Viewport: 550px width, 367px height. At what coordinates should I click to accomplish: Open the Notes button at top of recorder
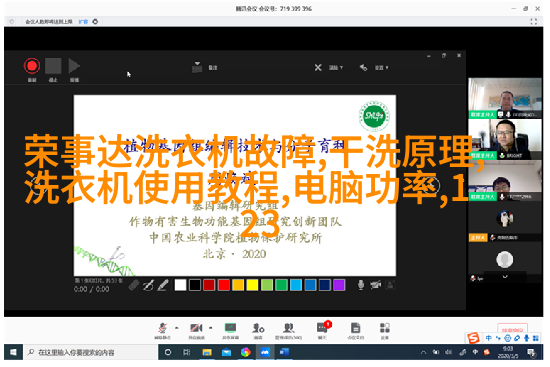coord(204,67)
